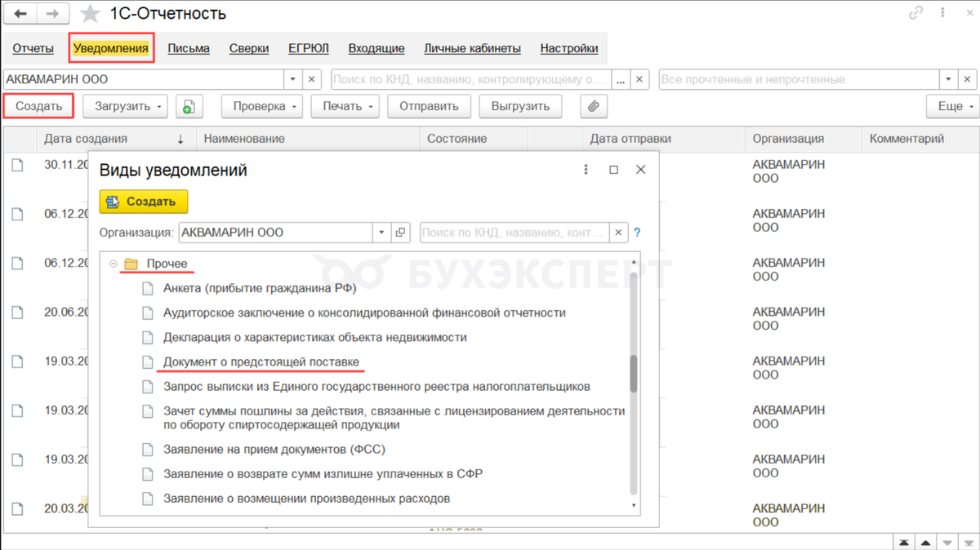Copy the page link with the chain icon

pyautogui.click(x=916, y=14)
